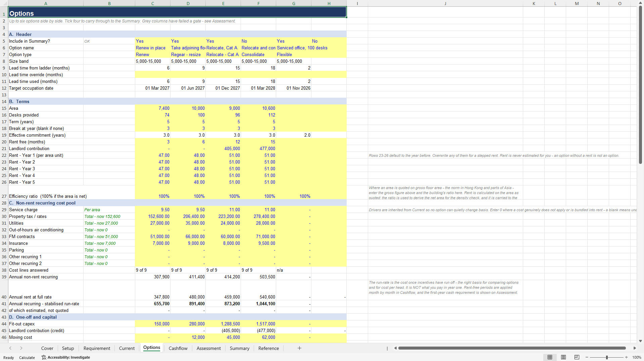The width and height of the screenshot is (644, 361).
Task: Click vertical scrollbar down arrow
Action: (x=640, y=341)
